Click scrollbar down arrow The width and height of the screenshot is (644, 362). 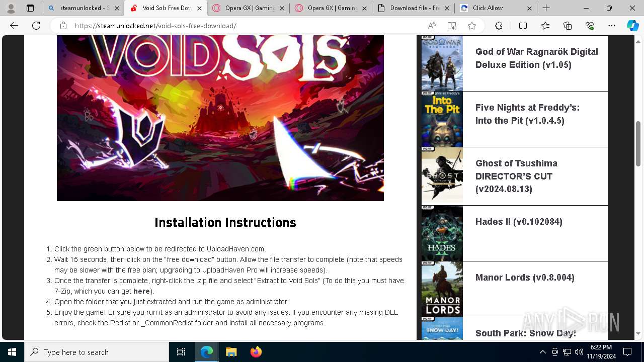point(638,333)
